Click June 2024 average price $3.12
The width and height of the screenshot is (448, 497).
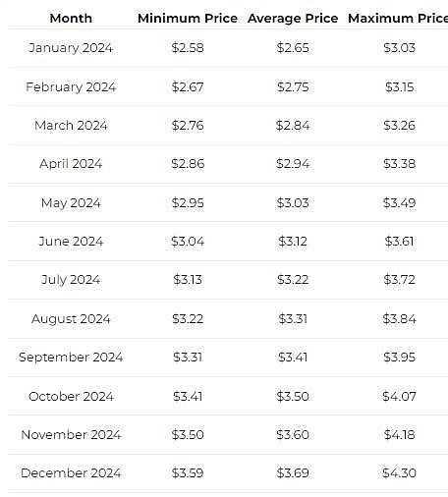tap(293, 242)
